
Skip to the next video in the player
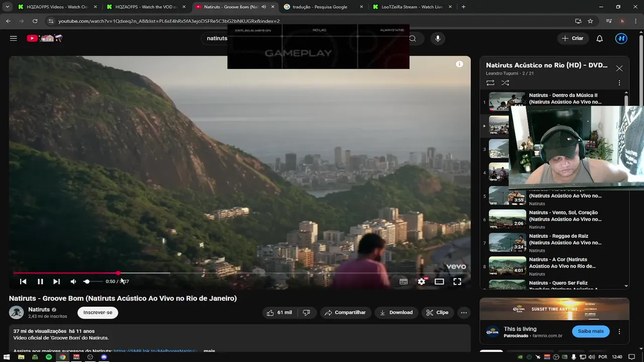[x=56, y=282]
